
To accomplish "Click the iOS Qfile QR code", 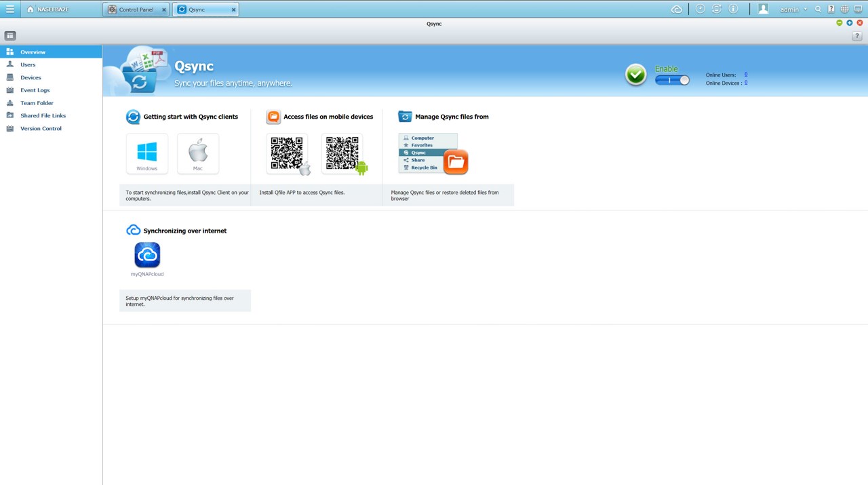I will [x=288, y=154].
